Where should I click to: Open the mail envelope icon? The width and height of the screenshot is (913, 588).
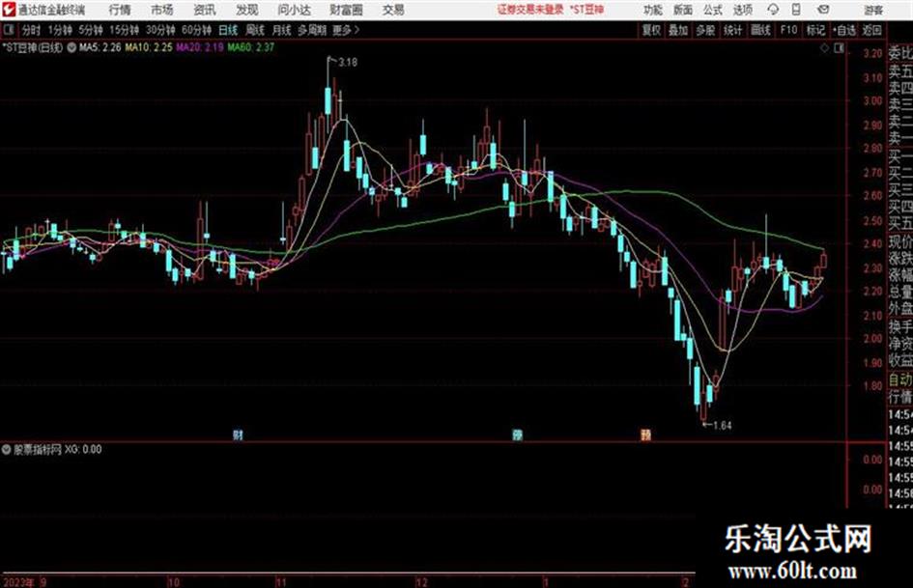(x=823, y=10)
